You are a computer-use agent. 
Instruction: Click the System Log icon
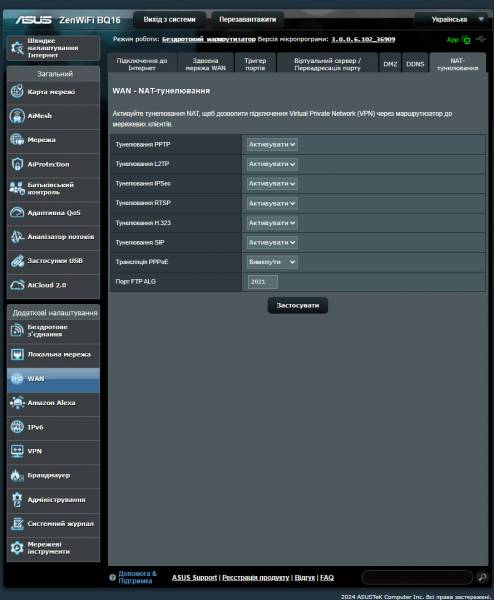point(17,523)
